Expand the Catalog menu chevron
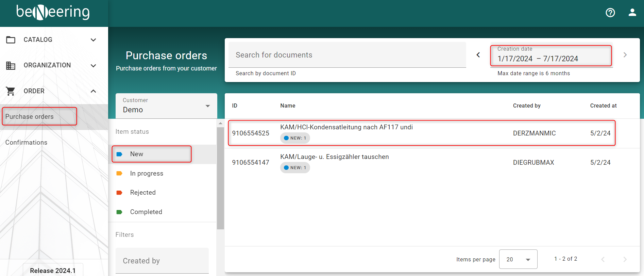Viewport: 644px width, 276px height. pyautogui.click(x=93, y=40)
